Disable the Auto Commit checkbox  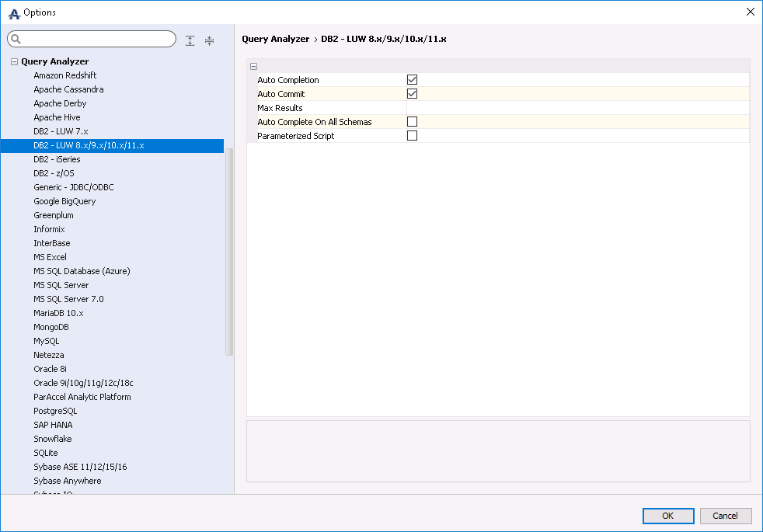pos(413,94)
